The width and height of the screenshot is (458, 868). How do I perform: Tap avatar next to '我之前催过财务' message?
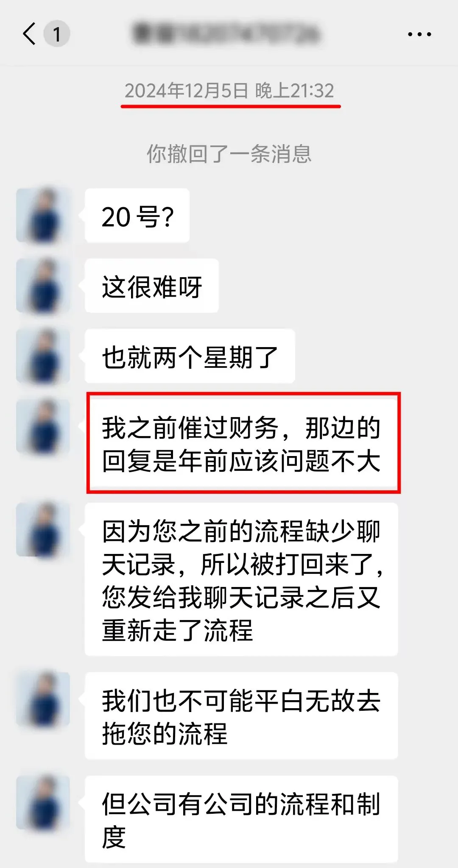coord(43,426)
